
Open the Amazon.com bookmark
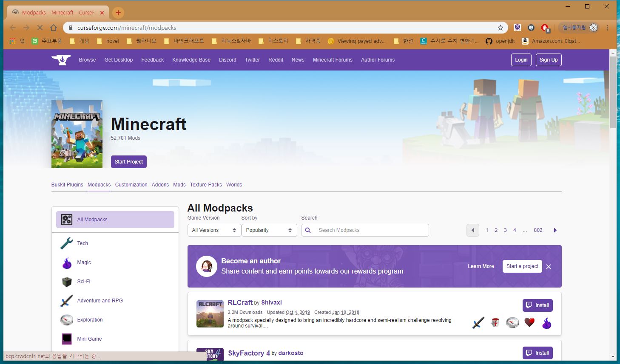551,41
